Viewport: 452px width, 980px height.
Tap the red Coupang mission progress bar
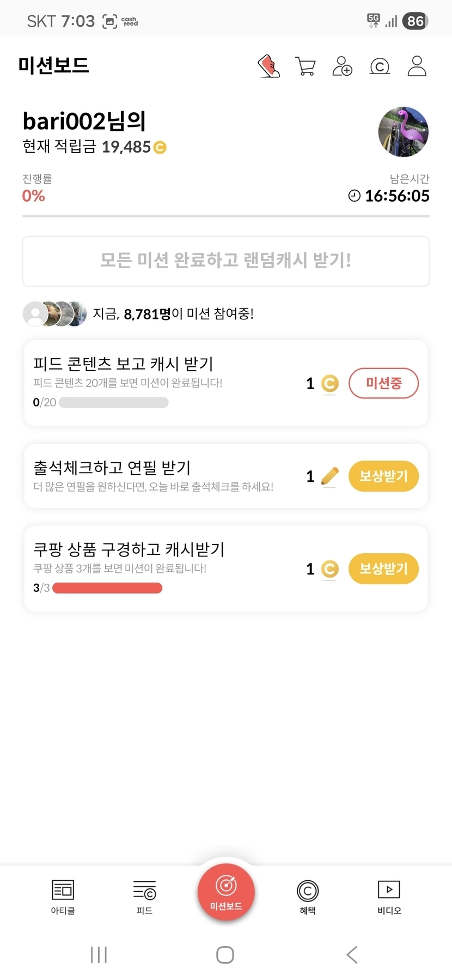107,588
